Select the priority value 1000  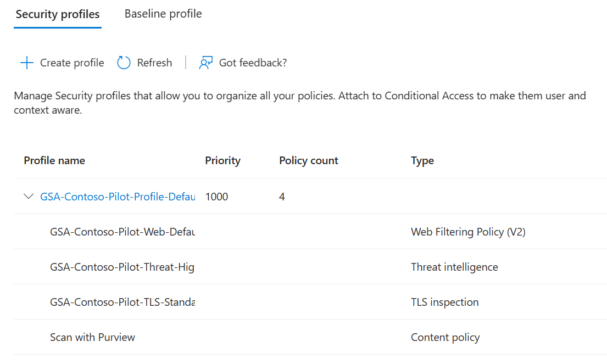[216, 197]
